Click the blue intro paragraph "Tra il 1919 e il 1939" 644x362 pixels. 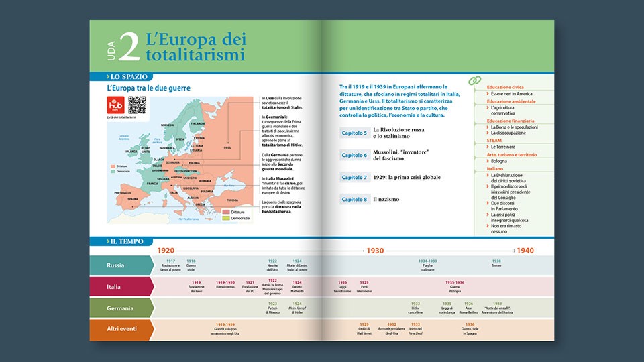click(x=400, y=101)
